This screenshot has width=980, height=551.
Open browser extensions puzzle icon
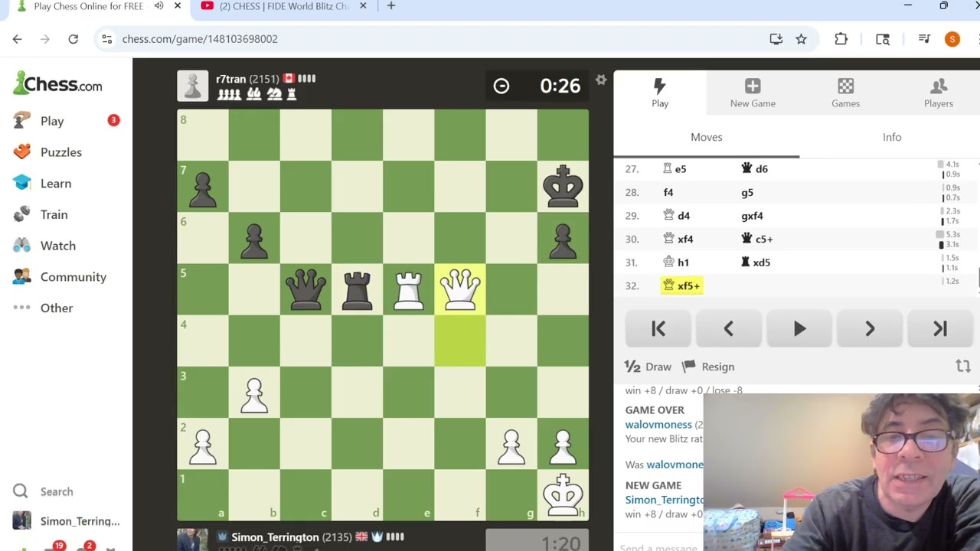pos(841,39)
